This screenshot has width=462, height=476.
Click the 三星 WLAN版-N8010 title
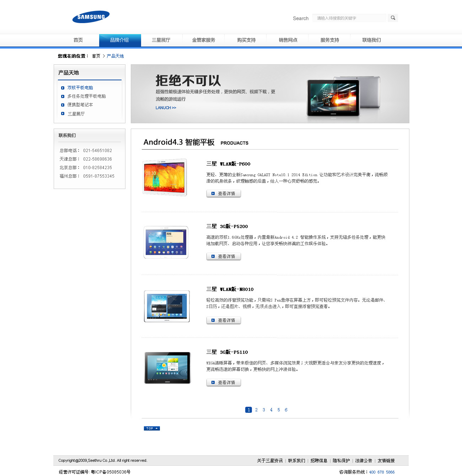pyautogui.click(x=230, y=289)
